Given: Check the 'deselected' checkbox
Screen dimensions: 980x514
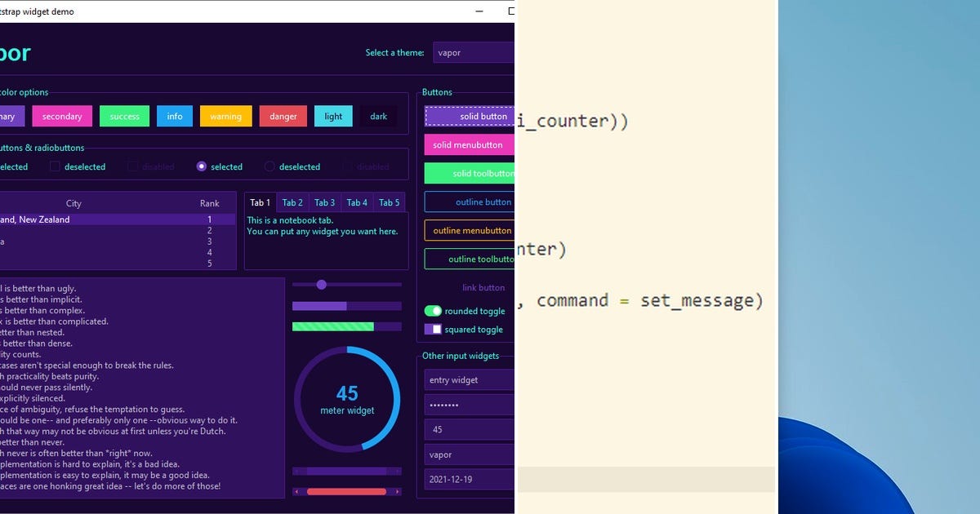Looking at the screenshot, I should pyautogui.click(x=56, y=166).
